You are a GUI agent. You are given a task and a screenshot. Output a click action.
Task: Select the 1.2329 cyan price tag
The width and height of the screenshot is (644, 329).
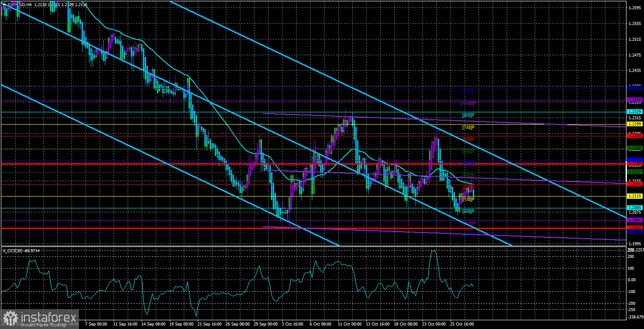pyautogui.click(x=635, y=112)
